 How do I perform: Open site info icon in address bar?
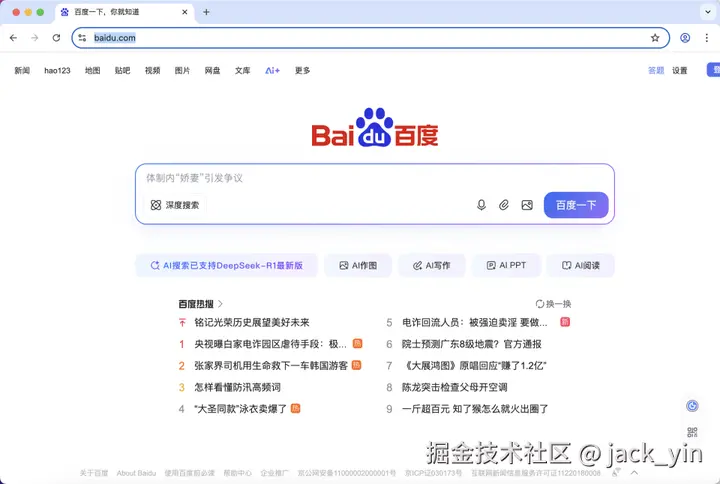82,38
